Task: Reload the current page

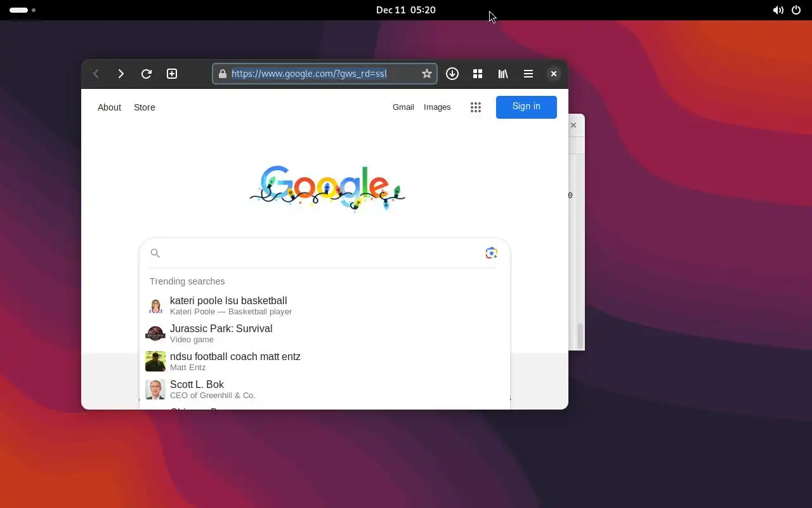Action: point(147,74)
